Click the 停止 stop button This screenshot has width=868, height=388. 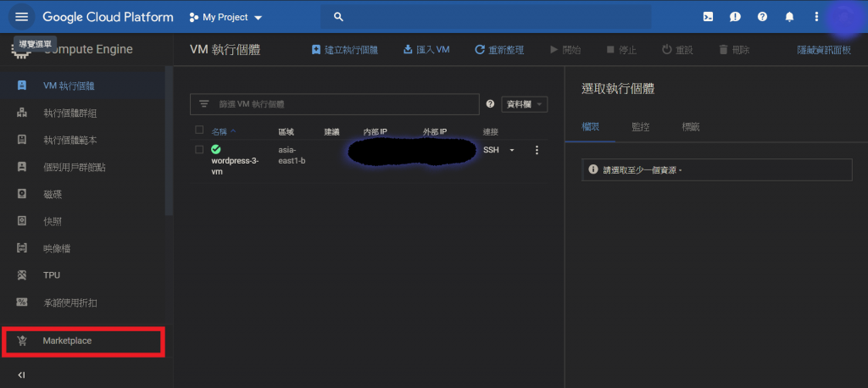621,50
